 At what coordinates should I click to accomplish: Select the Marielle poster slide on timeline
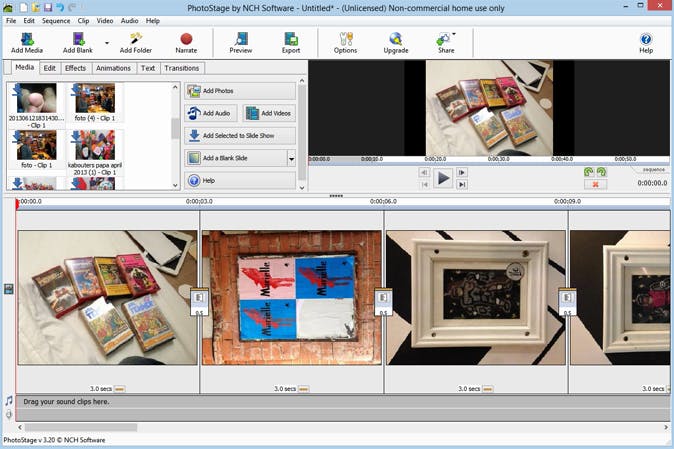291,298
